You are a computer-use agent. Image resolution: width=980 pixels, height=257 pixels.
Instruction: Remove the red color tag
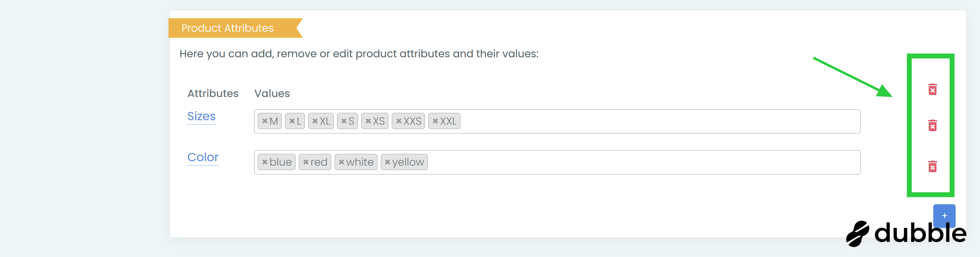306,162
